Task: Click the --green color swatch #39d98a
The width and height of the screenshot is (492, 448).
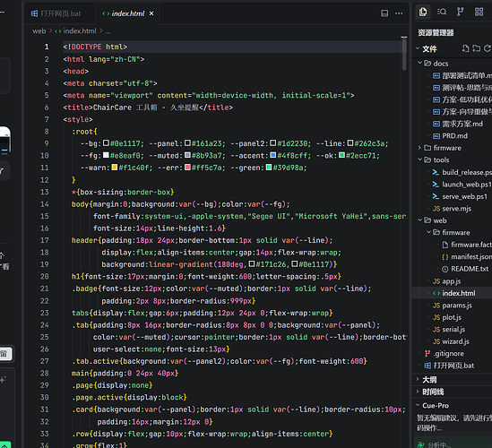Action: (x=269, y=168)
